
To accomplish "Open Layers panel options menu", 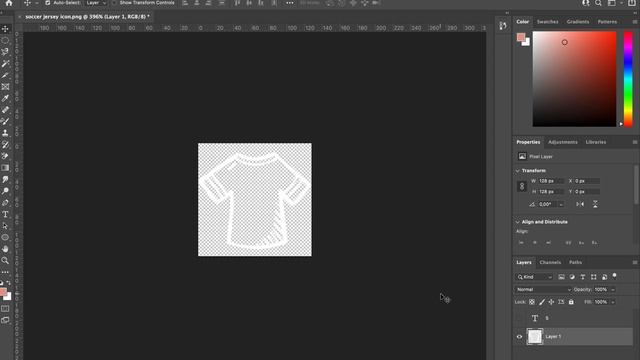I will pos(635,262).
